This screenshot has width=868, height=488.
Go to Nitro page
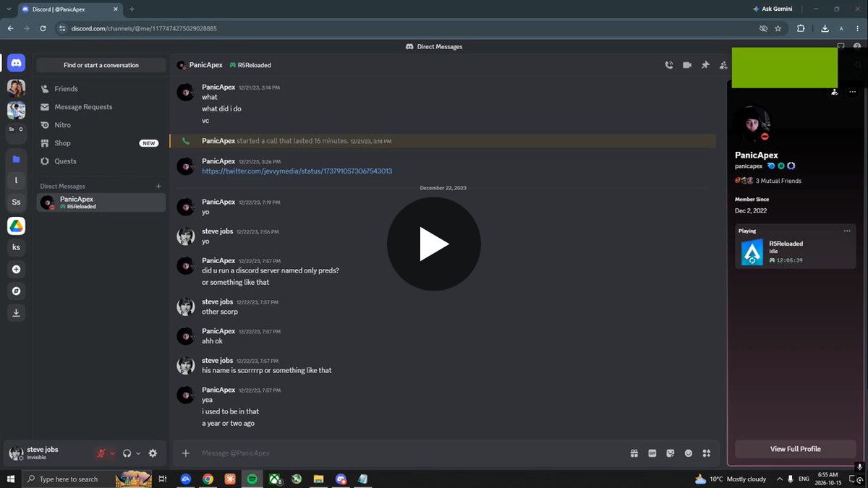101,125
